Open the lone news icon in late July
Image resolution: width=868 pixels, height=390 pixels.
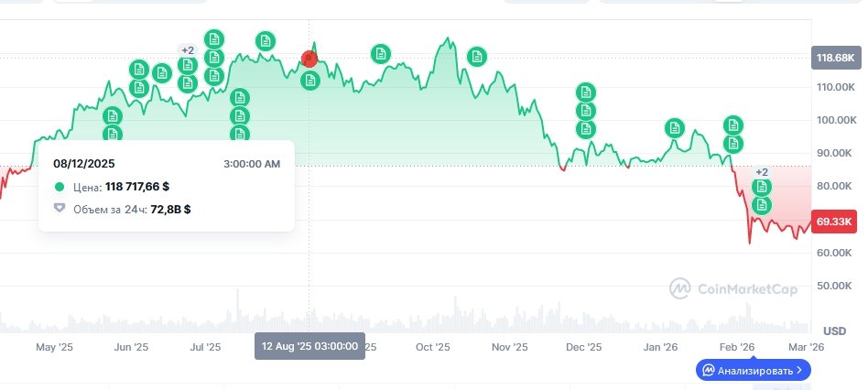pyautogui.click(x=265, y=41)
